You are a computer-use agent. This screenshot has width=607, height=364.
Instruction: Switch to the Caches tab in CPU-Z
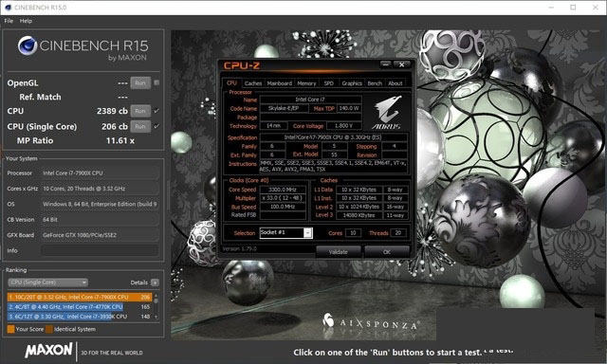[x=253, y=83]
